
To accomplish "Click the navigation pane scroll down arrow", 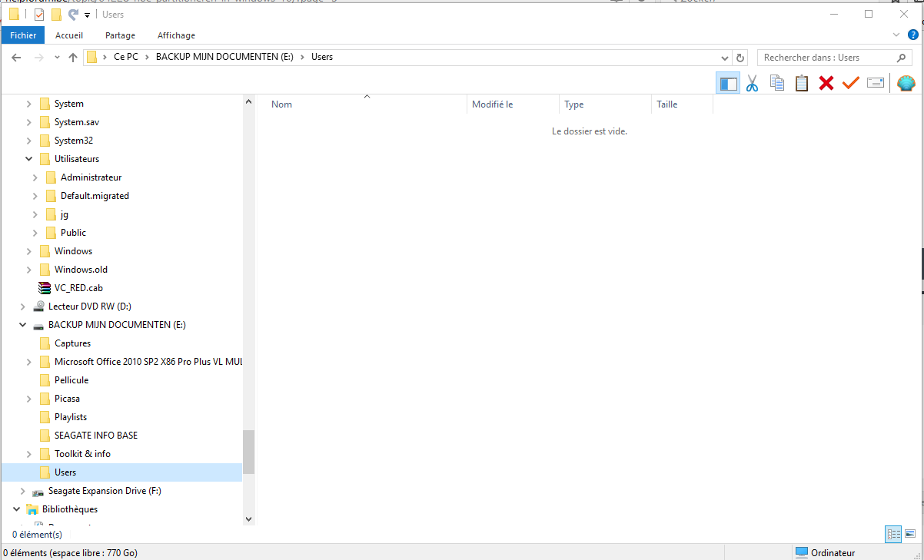I will tap(248, 519).
